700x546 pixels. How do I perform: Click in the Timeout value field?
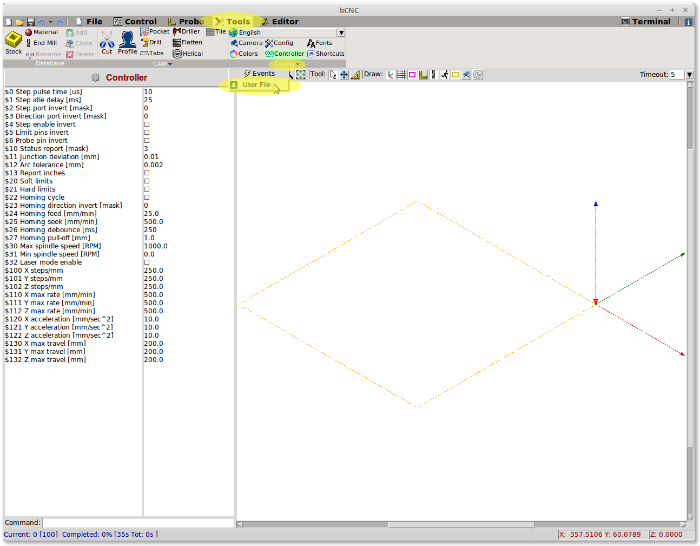(677, 75)
